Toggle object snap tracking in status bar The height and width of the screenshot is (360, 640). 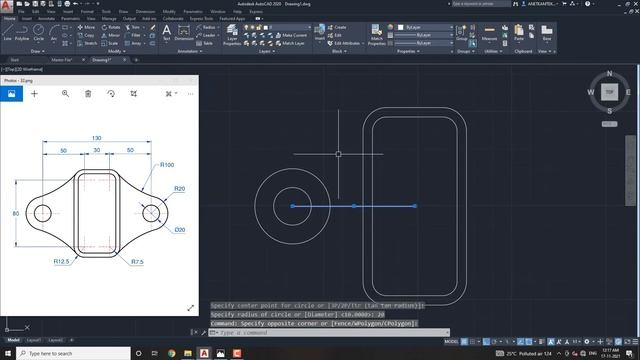(x=520, y=342)
